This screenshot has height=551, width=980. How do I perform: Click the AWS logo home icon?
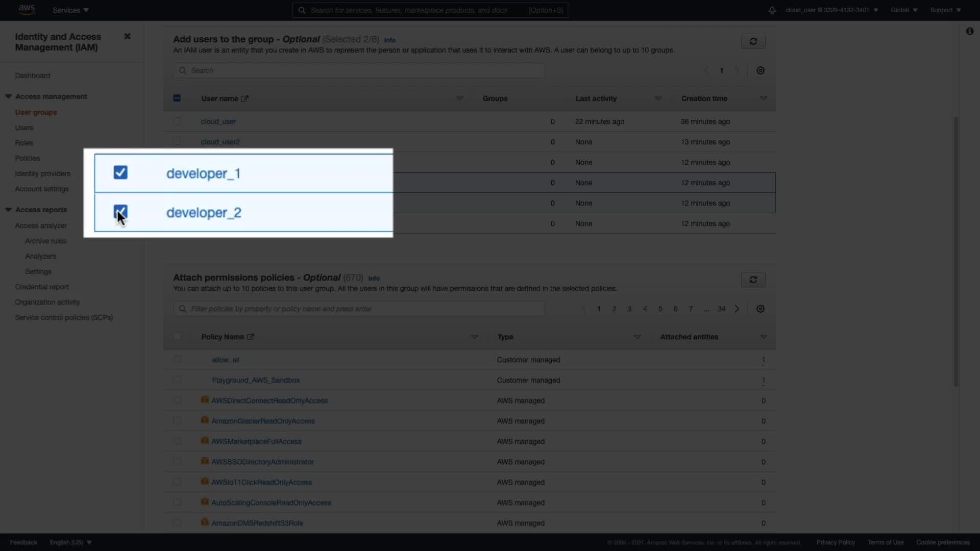point(27,10)
